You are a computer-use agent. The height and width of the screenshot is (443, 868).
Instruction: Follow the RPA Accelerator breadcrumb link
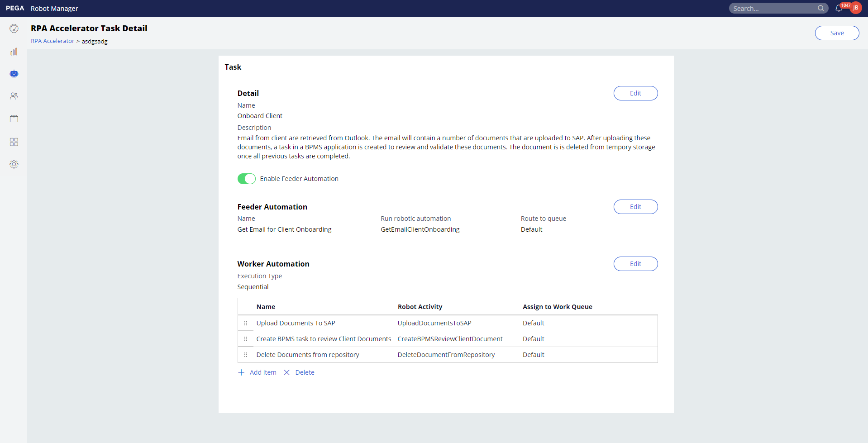[52, 41]
